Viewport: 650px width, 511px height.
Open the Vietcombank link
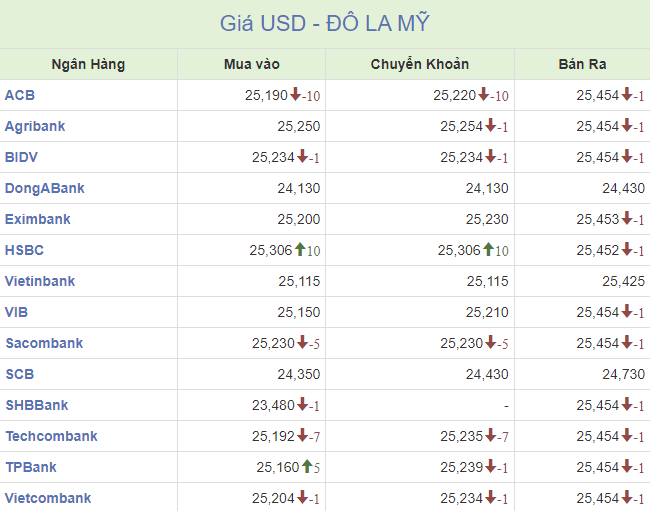point(48,498)
